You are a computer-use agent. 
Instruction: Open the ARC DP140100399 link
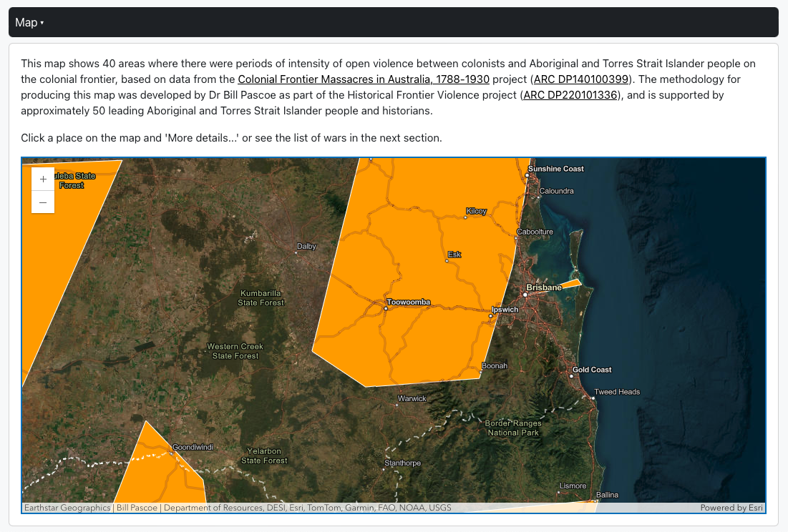point(581,79)
